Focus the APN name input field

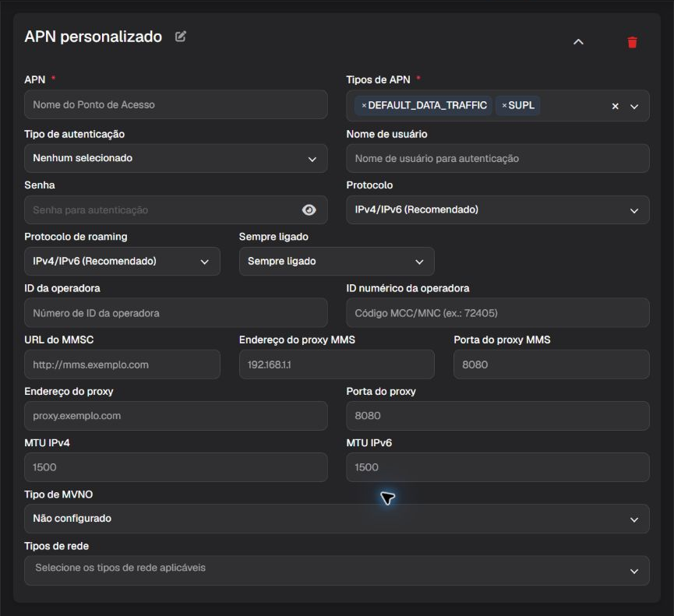(176, 104)
